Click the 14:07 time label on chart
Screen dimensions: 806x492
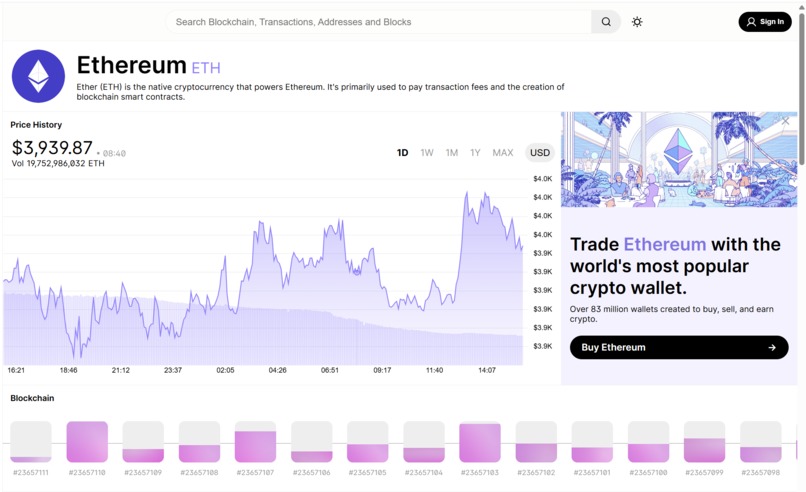[x=487, y=370]
